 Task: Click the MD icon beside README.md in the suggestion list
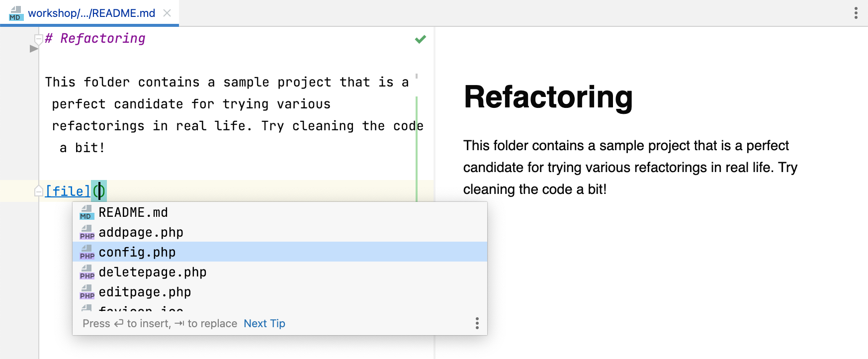pos(87,213)
